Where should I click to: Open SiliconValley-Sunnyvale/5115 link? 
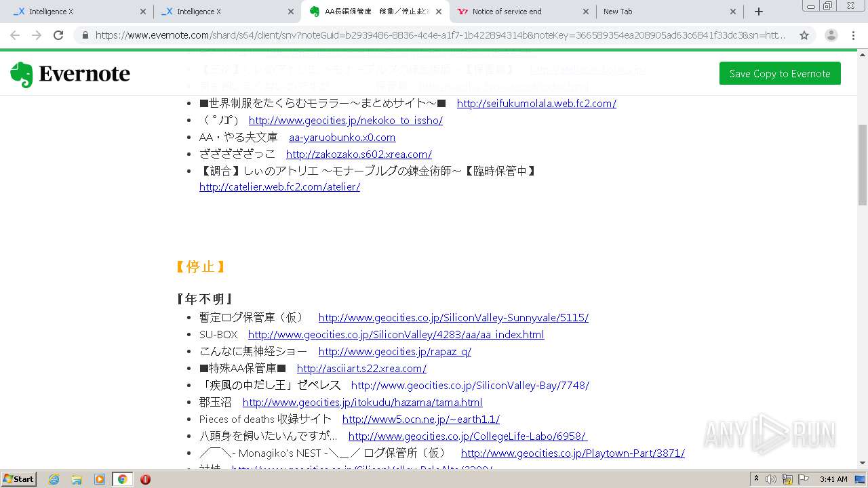click(x=454, y=318)
